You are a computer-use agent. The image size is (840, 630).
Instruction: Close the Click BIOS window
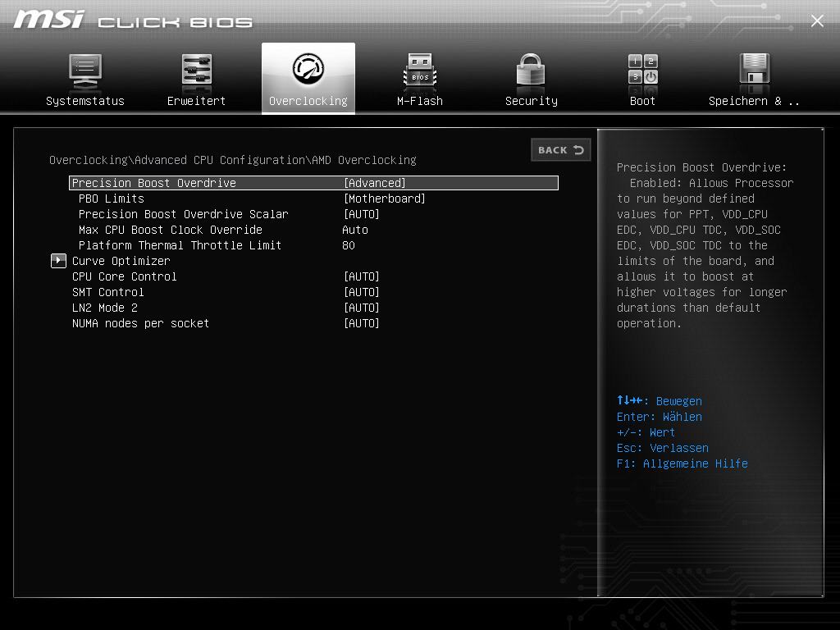click(817, 21)
